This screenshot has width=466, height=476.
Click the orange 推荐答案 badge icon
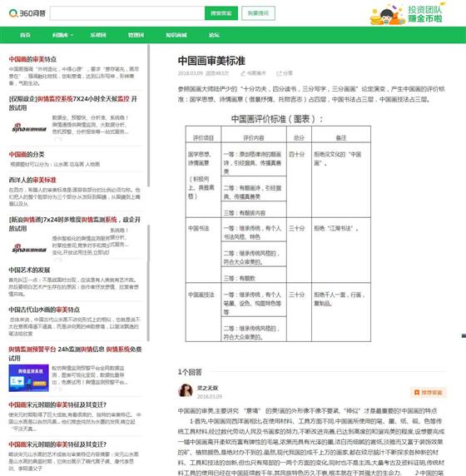[417, 393]
